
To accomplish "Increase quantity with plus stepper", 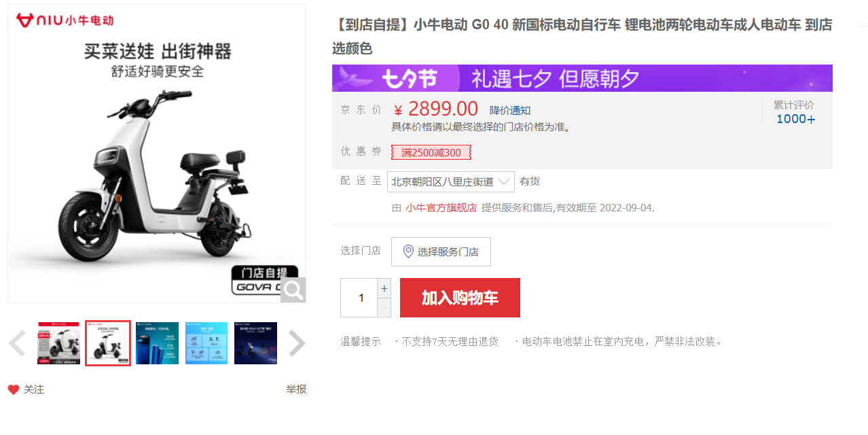I will click(384, 288).
